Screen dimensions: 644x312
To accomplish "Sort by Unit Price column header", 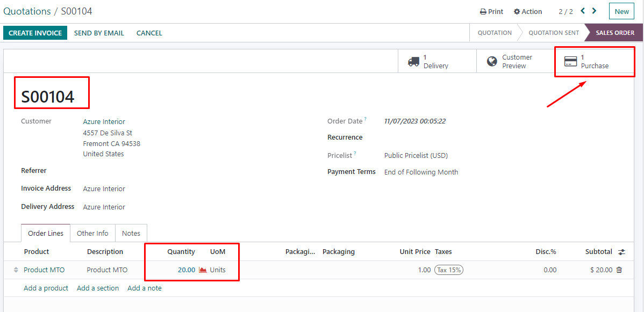I will (x=415, y=252).
